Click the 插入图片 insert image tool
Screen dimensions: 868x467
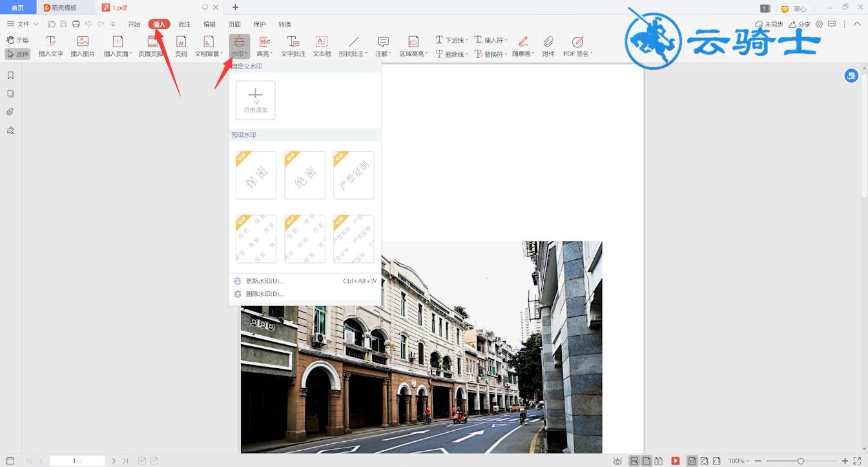(83, 47)
